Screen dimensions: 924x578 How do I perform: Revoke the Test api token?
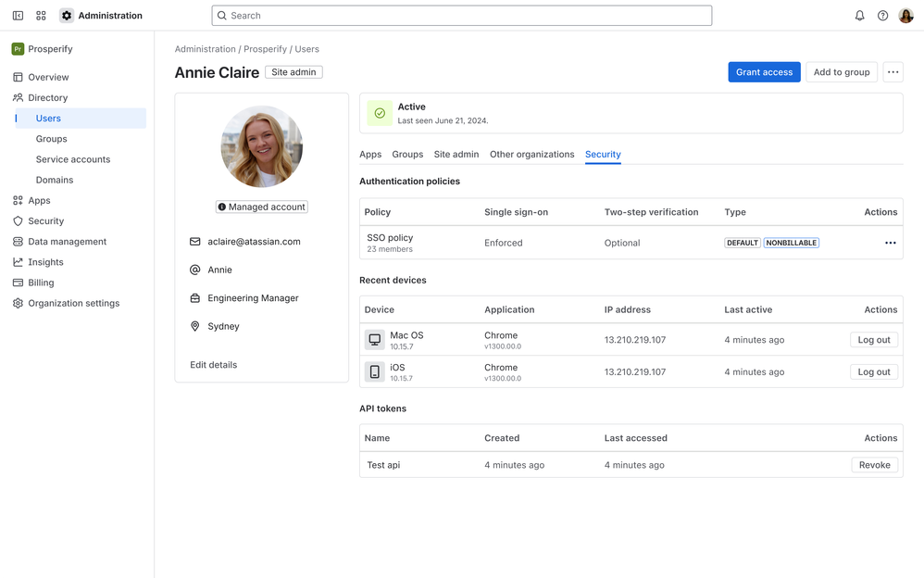[x=874, y=465]
